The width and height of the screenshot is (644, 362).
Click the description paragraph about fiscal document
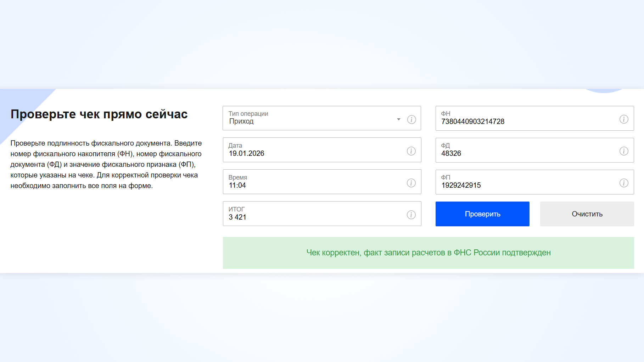pos(106,164)
